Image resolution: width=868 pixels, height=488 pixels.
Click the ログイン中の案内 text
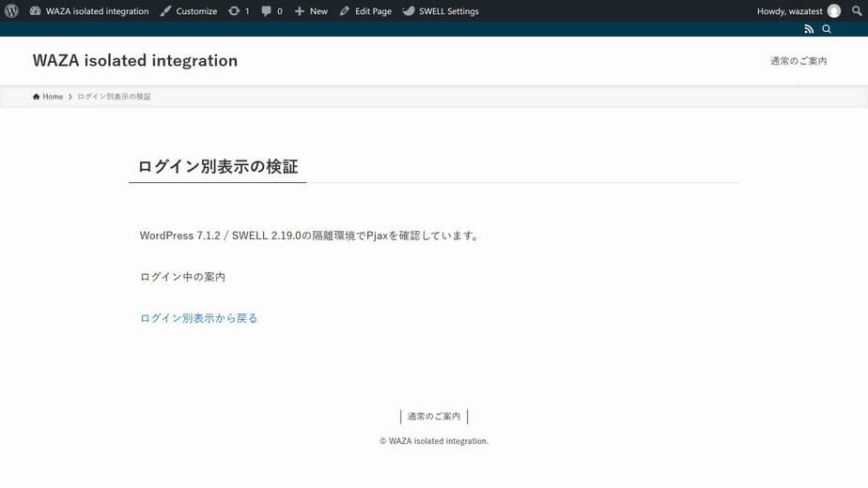[182, 277]
